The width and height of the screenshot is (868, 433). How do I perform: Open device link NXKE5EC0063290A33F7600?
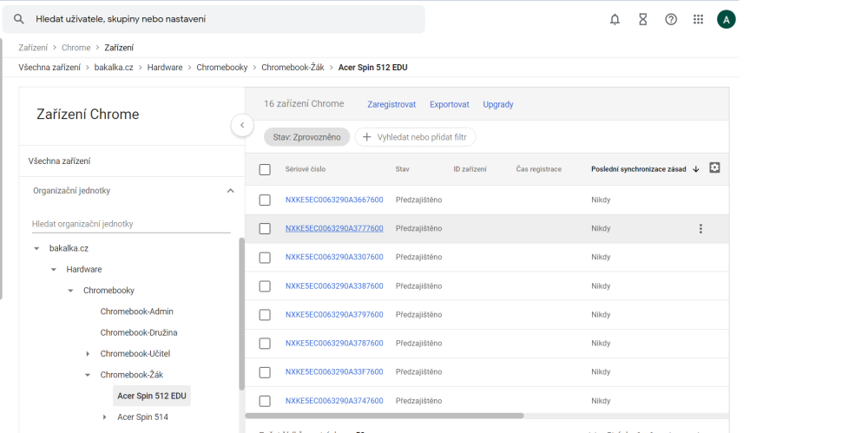coord(334,372)
